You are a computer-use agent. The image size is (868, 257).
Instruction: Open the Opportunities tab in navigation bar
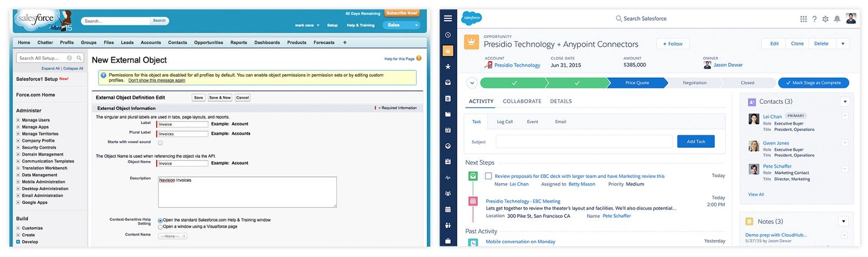coord(208,42)
